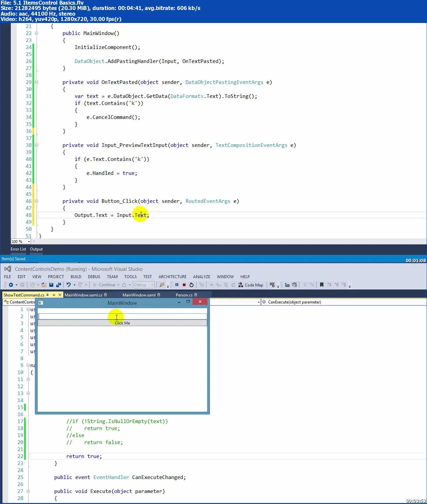Click the bookmark toggle icon

point(322,285)
